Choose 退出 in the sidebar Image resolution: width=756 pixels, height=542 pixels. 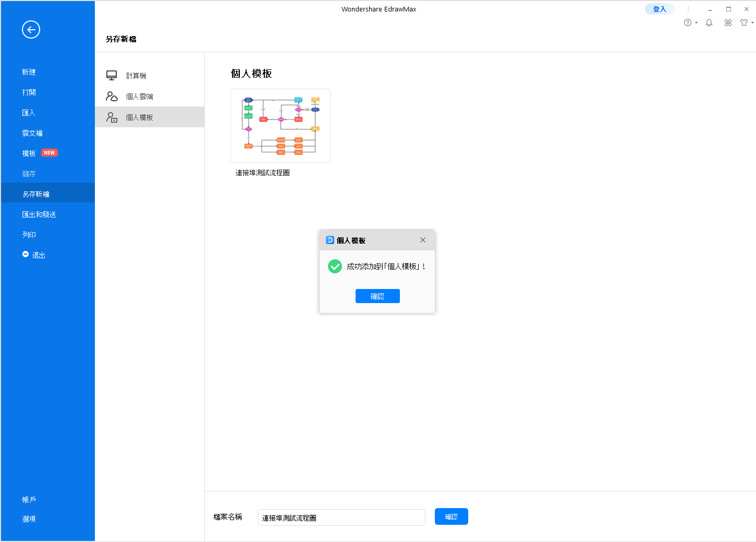[x=39, y=255]
